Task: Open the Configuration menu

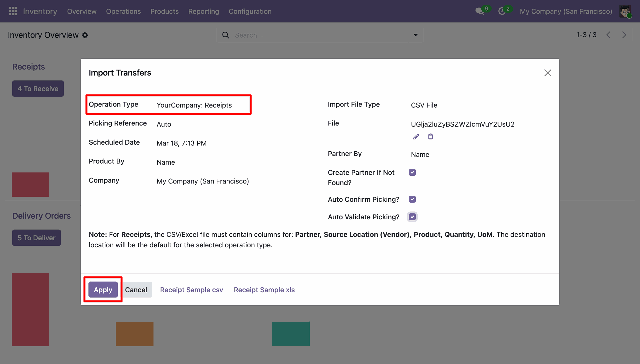Action: [x=250, y=11]
